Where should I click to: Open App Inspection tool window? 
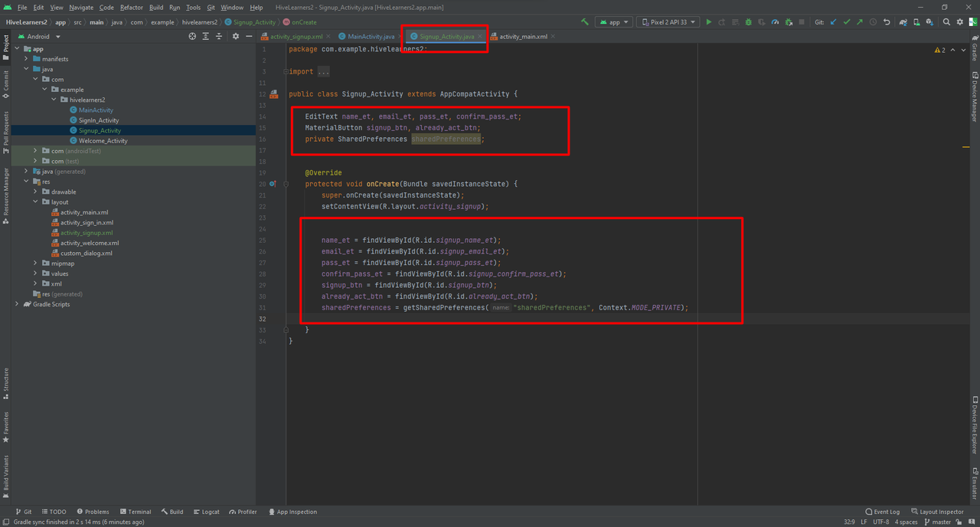tap(292, 512)
